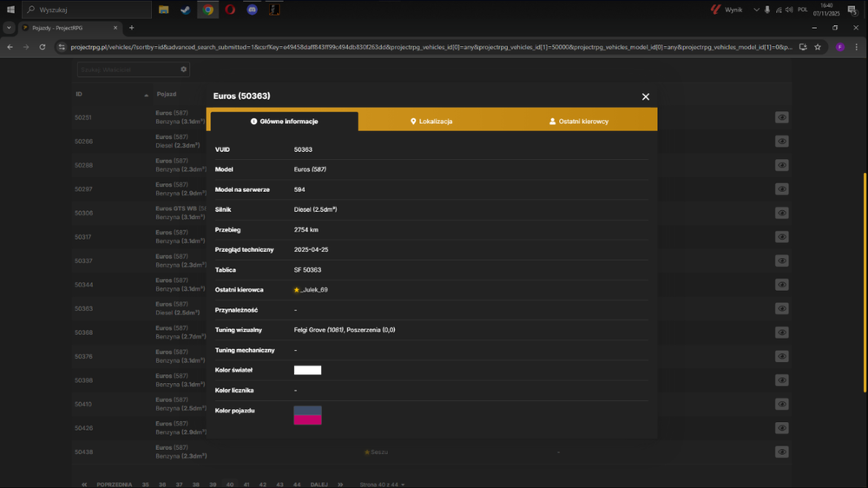This screenshot has width=868, height=488.
Task: Toggle eye icon for vehicle 50297
Action: [782, 189]
